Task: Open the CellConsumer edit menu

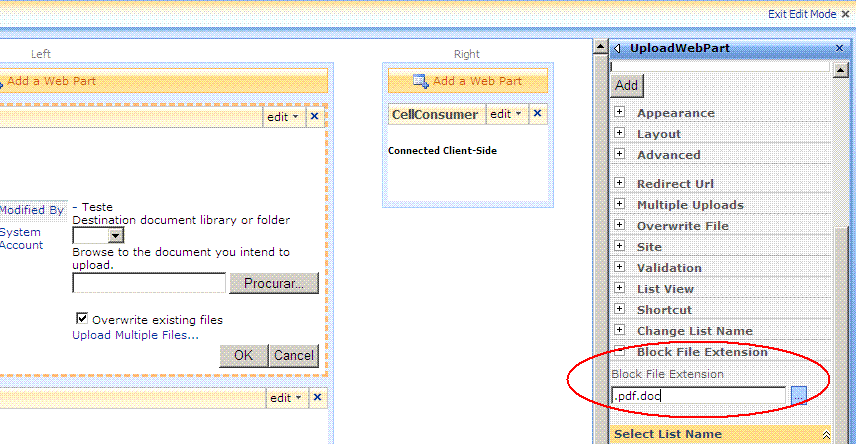Action: pos(506,114)
